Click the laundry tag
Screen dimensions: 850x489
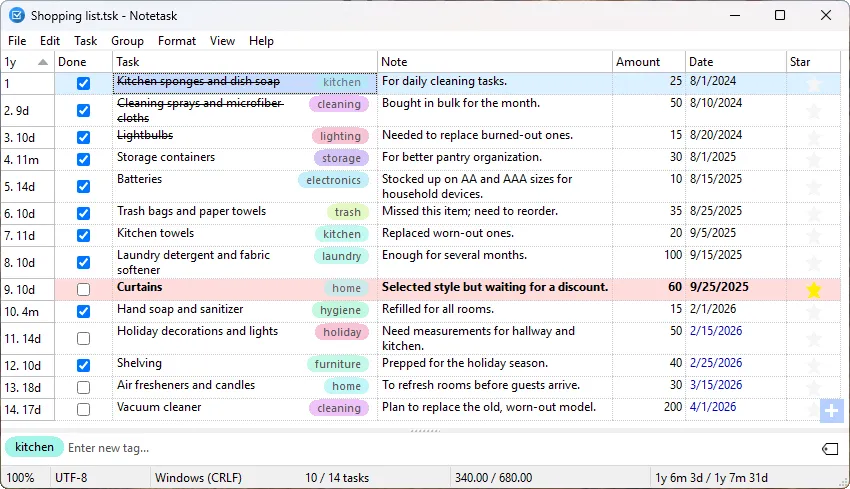342,256
